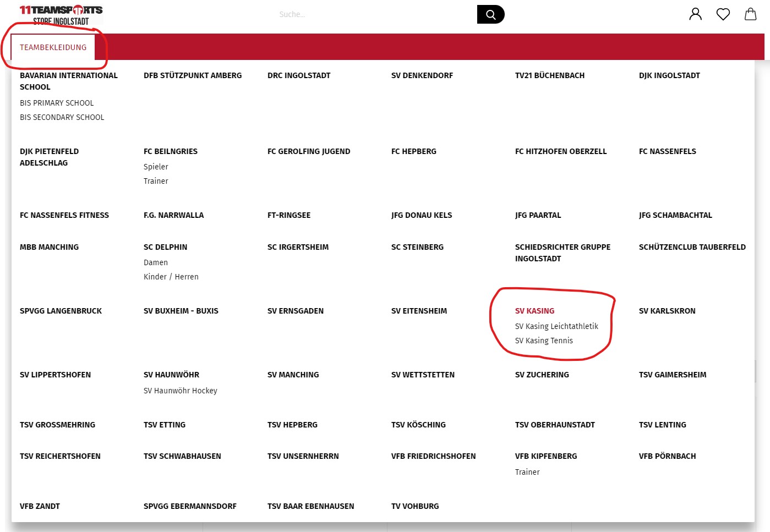The height and width of the screenshot is (532, 770).
Task: Go to JFG Paartal
Action: point(538,215)
